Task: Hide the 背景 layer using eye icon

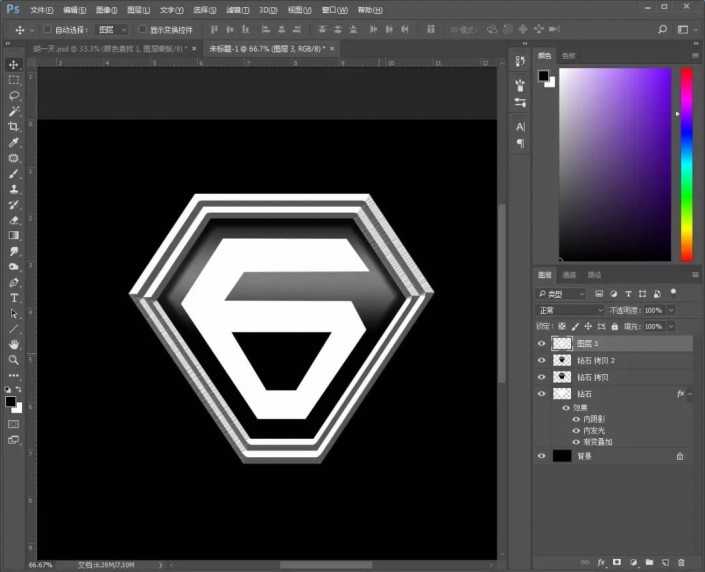Action: pyautogui.click(x=542, y=456)
